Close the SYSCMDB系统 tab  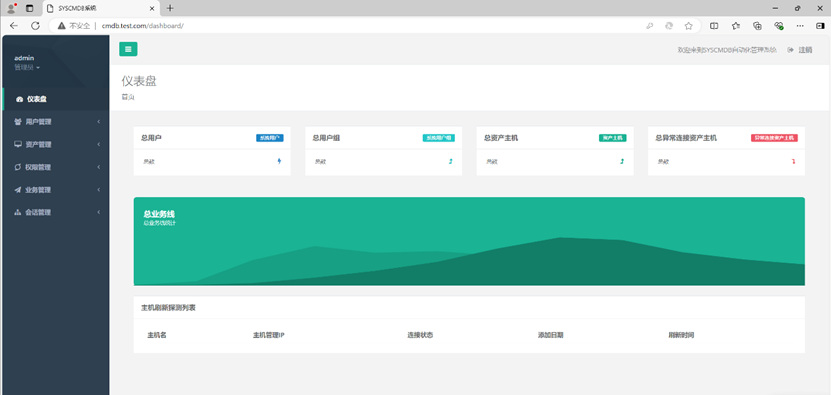tap(152, 8)
